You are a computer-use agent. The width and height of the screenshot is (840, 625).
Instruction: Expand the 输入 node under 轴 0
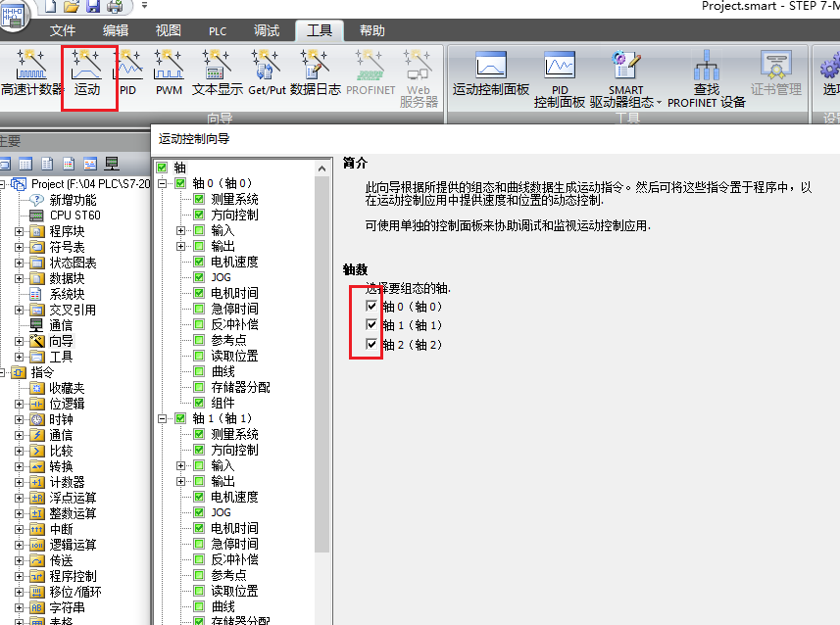[x=180, y=231]
